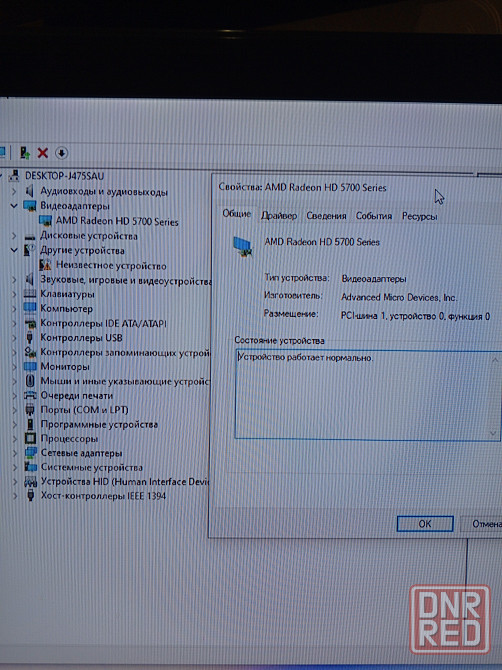Click the PCI-шина 1 location value

(x=415, y=316)
